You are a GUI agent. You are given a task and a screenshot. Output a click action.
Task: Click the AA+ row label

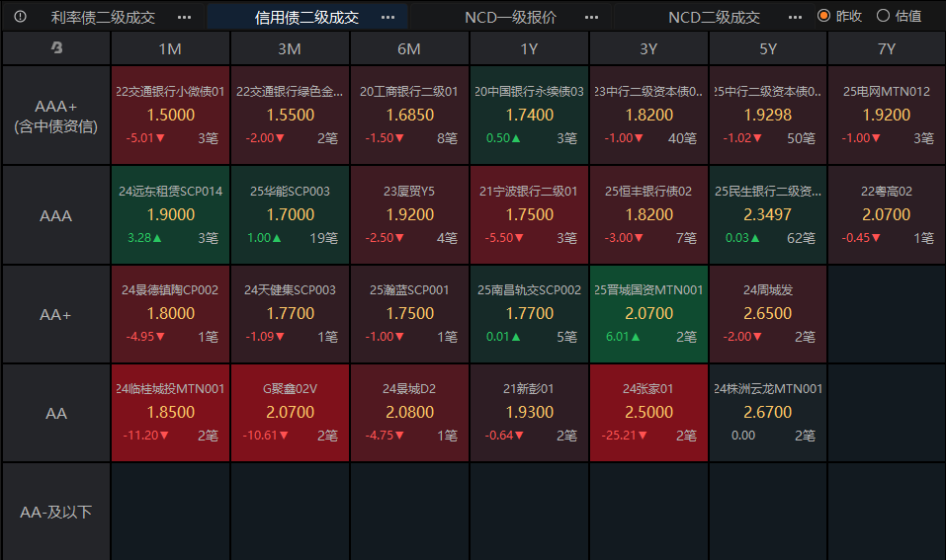coord(56,314)
